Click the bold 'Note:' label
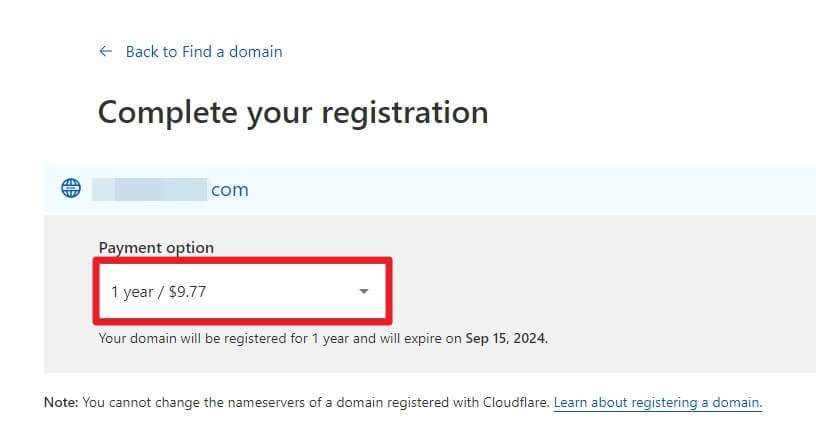 pos(61,402)
